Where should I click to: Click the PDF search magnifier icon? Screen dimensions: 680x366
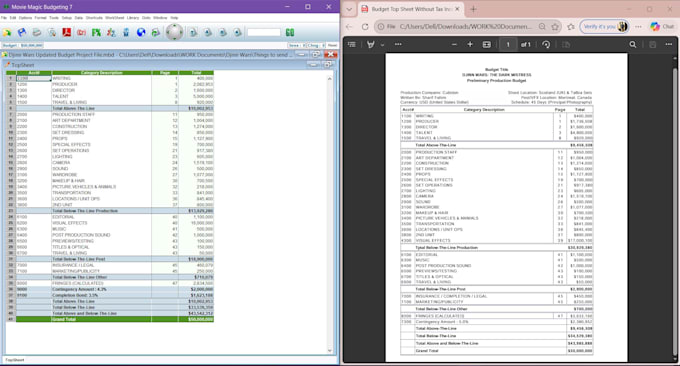click(x=633, y=44)
